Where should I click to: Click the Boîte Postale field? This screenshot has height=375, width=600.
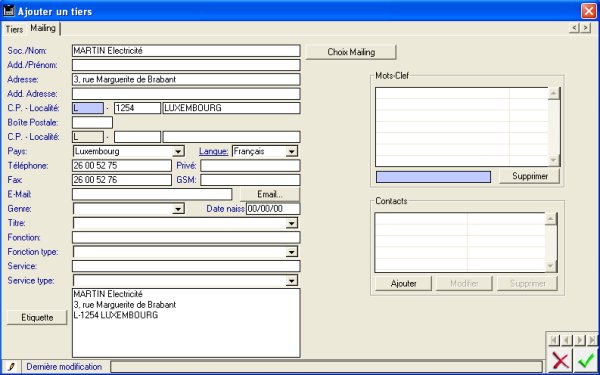pos(92,122)
